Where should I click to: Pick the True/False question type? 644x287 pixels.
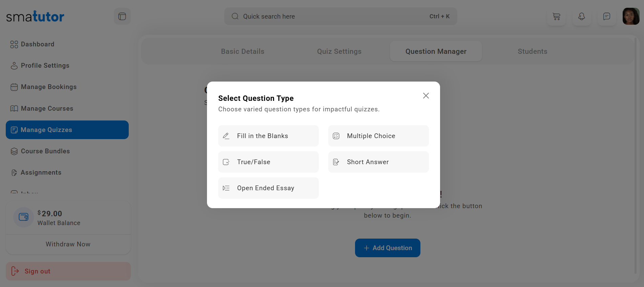[268, 162]
